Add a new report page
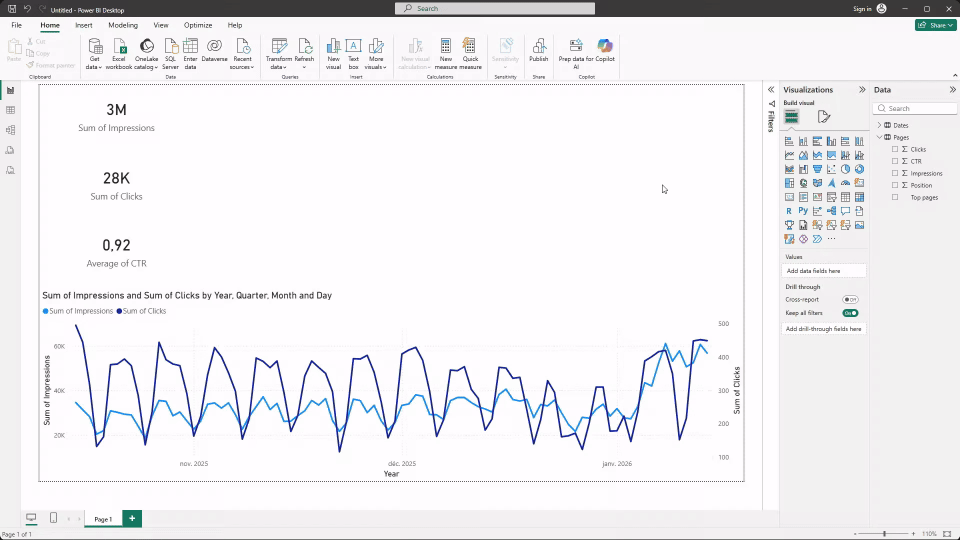This screenshot has width=960, height=540. point(132,518)
